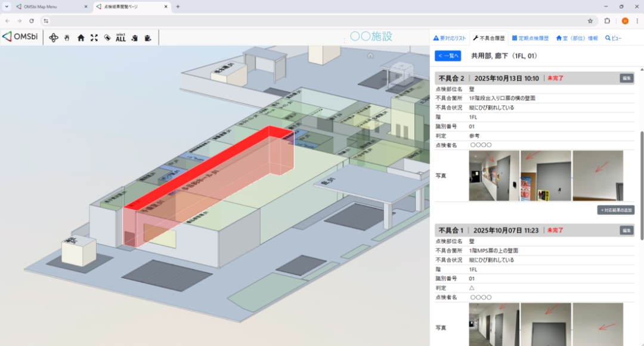Open the browser extensions puzzle icon

(607, 20)
